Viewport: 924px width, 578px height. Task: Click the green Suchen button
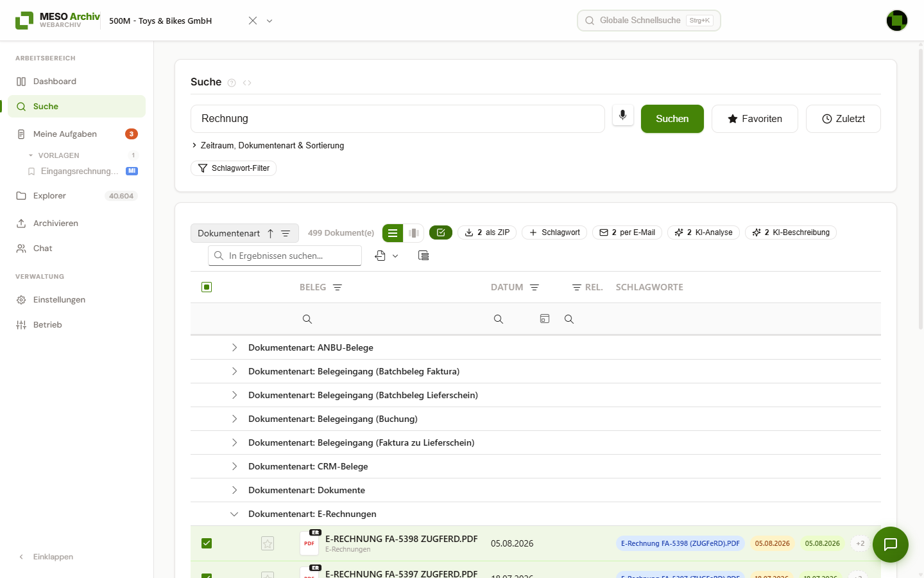point(672,119)
